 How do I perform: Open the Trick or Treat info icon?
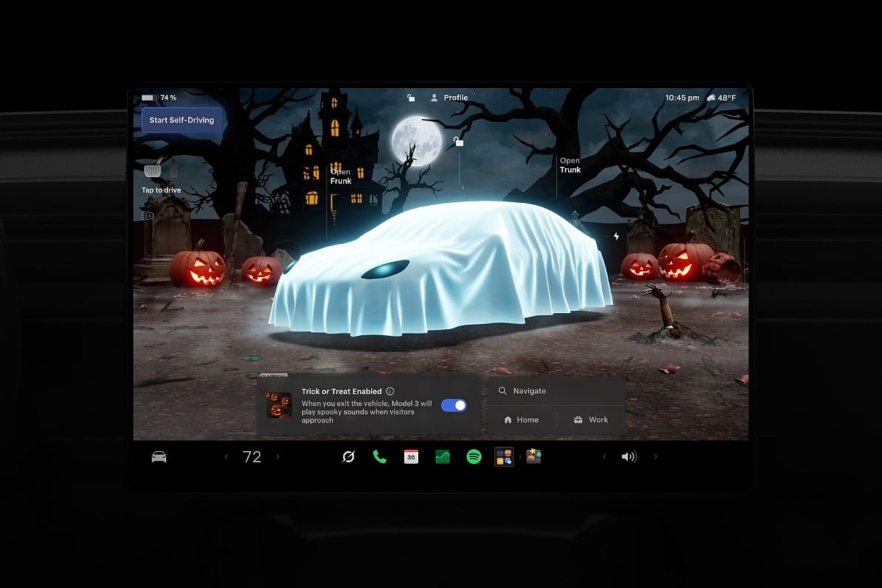[x=390, y=392]
